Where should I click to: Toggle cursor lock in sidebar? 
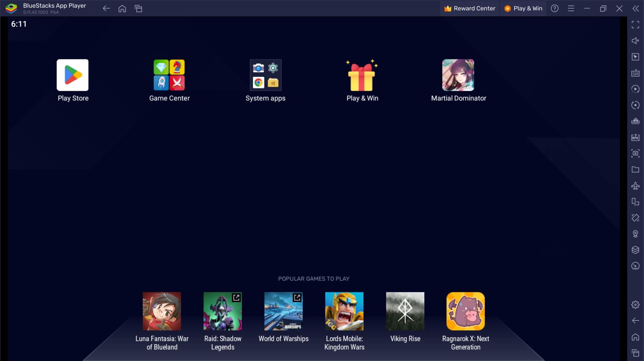point(635,57)
